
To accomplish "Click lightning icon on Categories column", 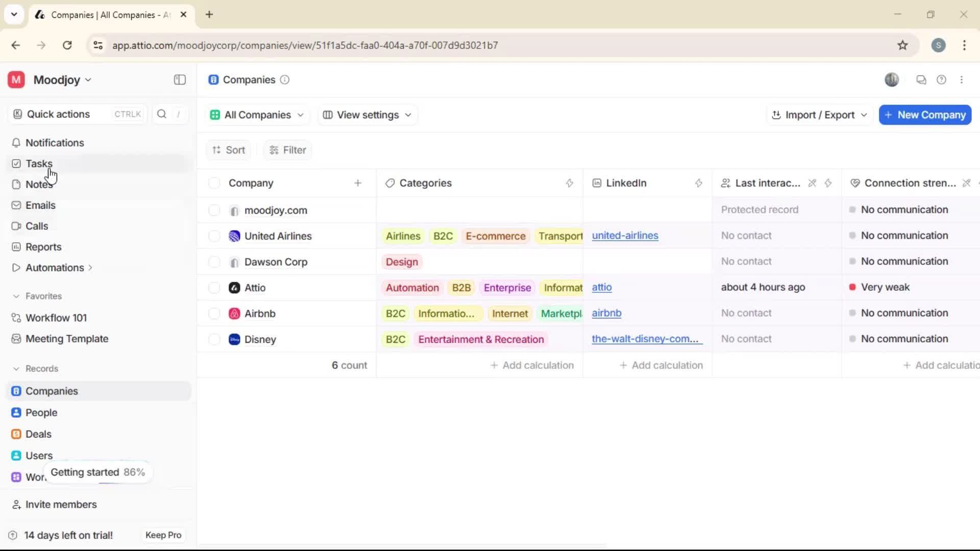I will pos(570,183).
